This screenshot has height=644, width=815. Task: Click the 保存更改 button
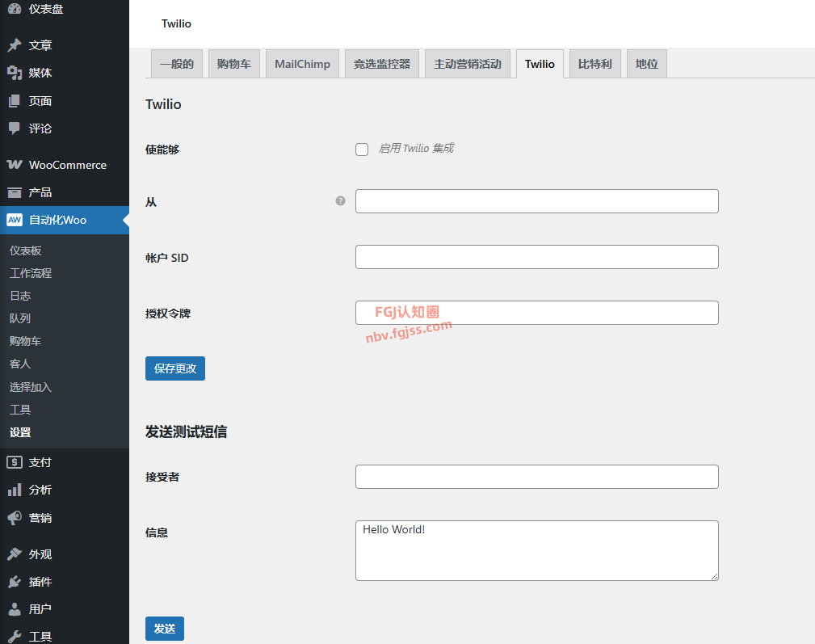pyautogui.click(x=175, y=368)
